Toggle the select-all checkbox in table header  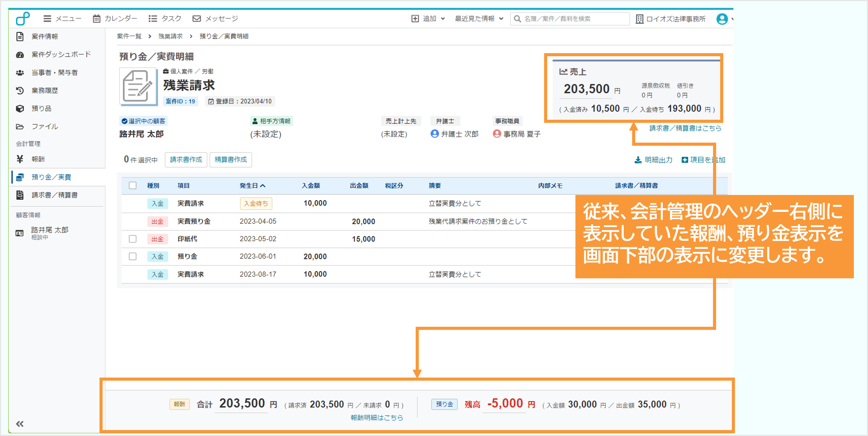tap(133, 185)
